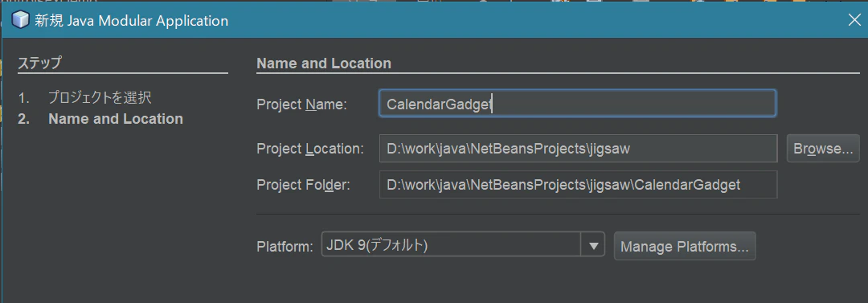The width and height of the screenshot is (868, 303).
Task: Open the Browse... button for project location
Action: click(x=823, y=149)
